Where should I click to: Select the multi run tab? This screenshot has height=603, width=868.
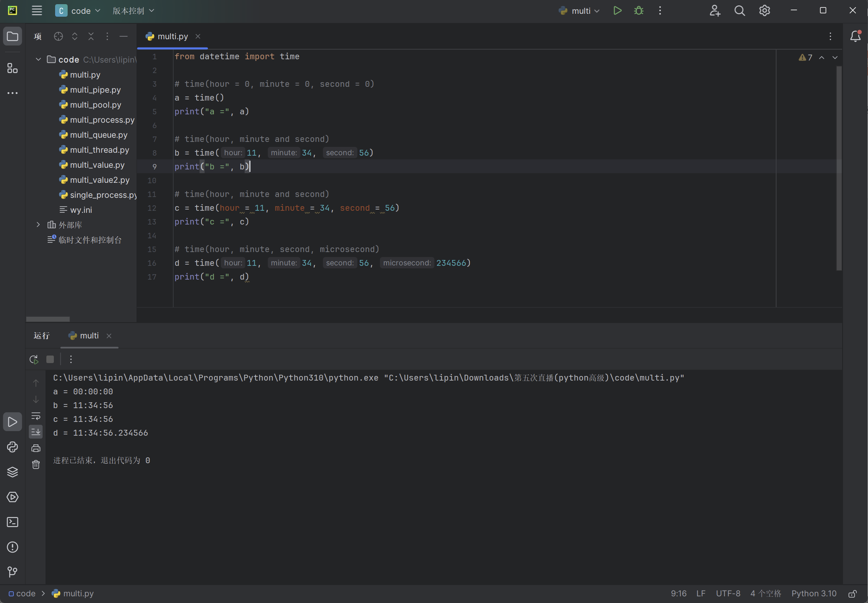coord(89,336)
